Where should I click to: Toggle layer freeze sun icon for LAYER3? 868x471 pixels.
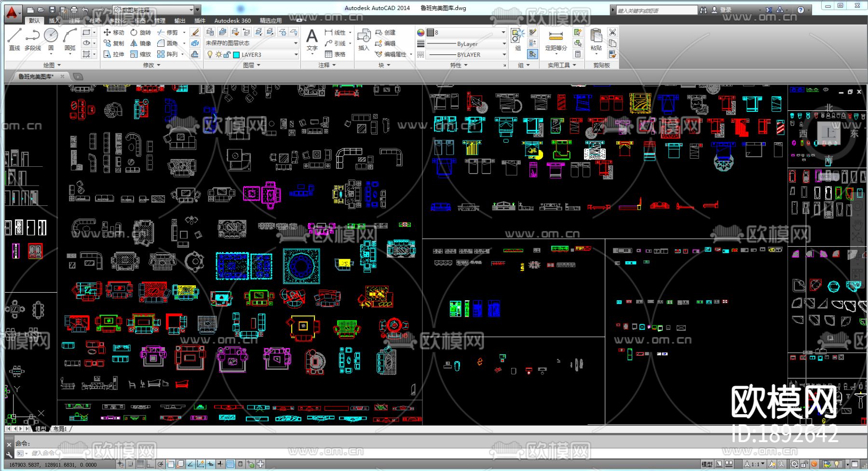pos(218,54)
